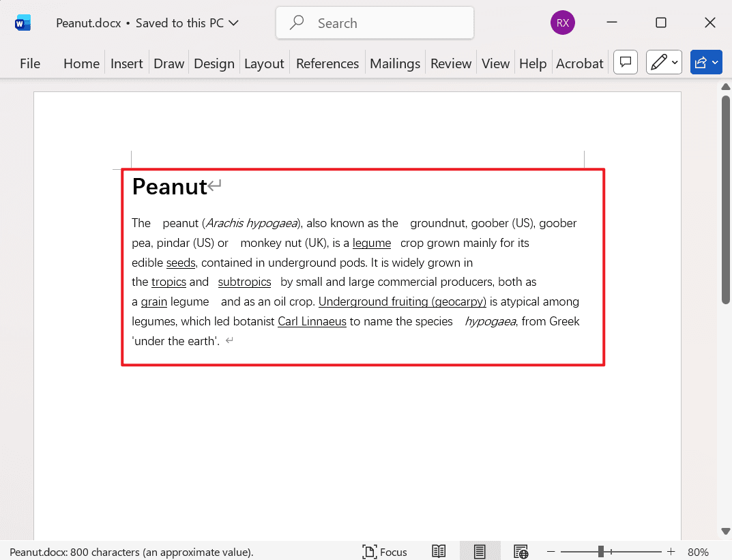Switch to the Draw tab
Screen dimensions: 732x560
pos(169,63)
